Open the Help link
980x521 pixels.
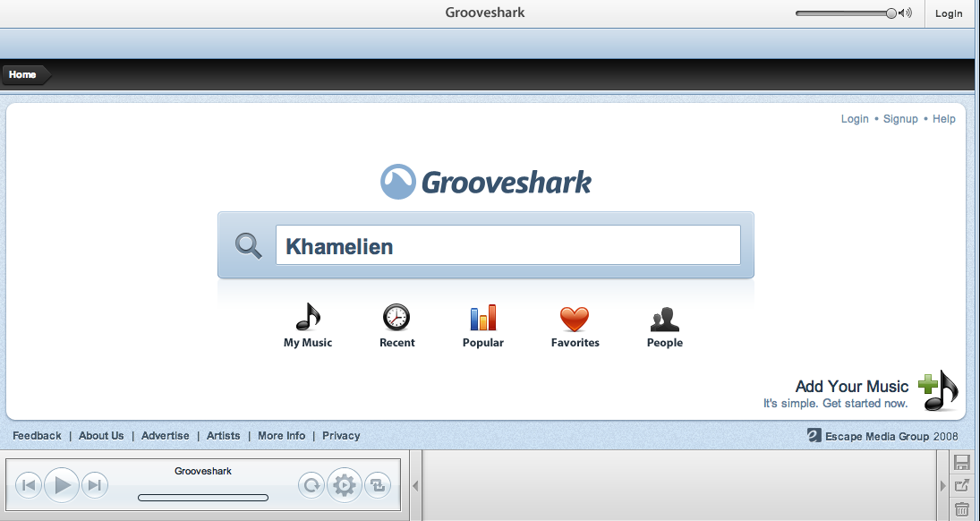[x=943, y=119]
